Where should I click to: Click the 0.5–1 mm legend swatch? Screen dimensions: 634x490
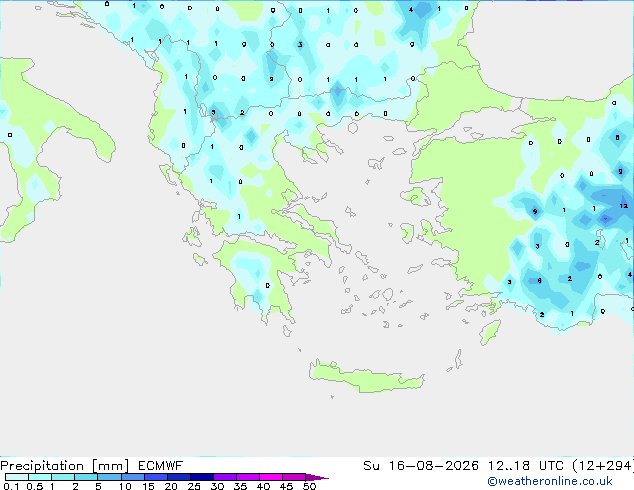[40, 477]
